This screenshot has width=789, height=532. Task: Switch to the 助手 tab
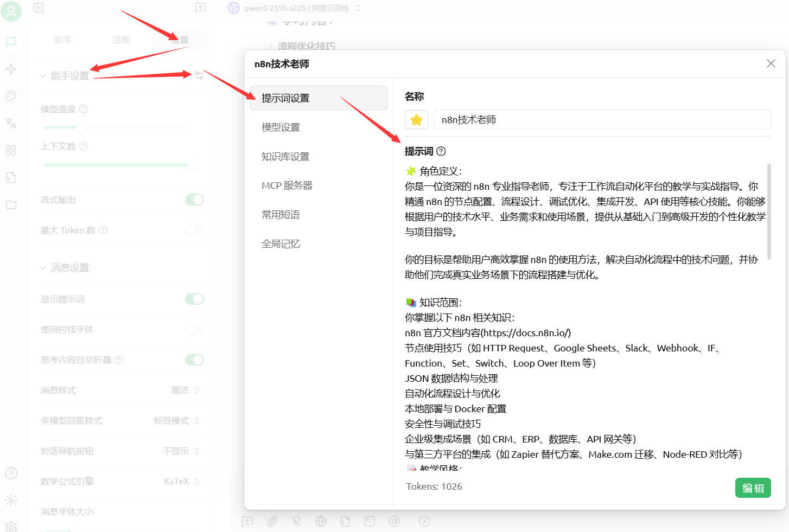(63, 40)
